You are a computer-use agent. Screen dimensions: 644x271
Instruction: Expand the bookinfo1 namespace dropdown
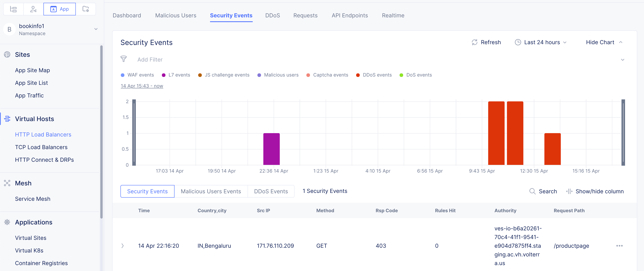[x=96, y=29]
